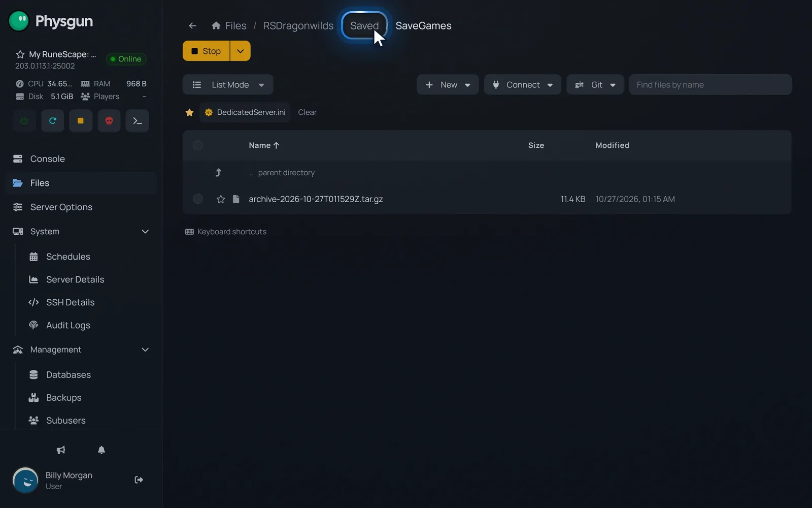Favorite the server using star icon
This screenshot has height=508, width=812.
20,54
